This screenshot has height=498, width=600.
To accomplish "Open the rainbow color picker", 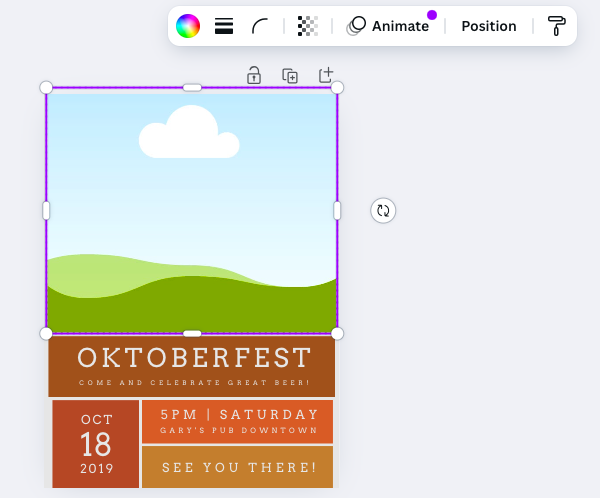I will tap(188, 26).
